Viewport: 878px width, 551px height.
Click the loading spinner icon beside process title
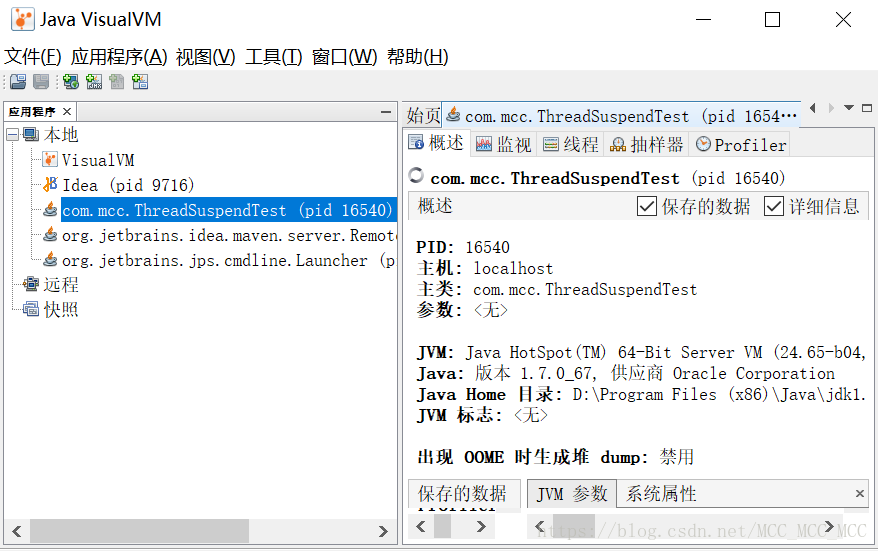pyautogui.click(x=416, y=175)
